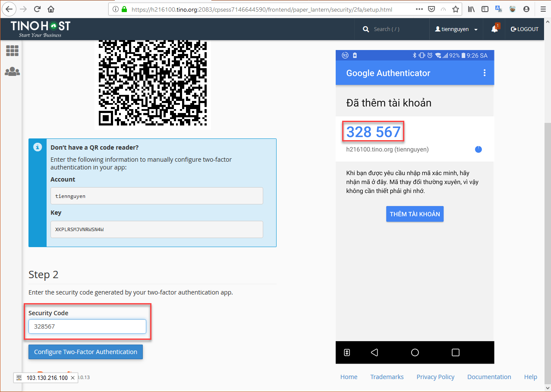This screenshot has height=392, width=551.
Task: Tap the phone navigation bar toggle icon
Action: point(346,352)
